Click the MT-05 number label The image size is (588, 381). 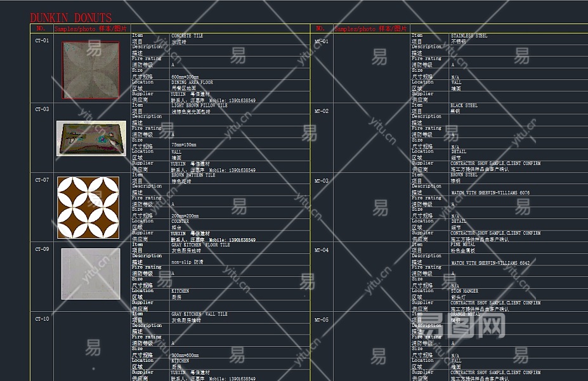322,320
